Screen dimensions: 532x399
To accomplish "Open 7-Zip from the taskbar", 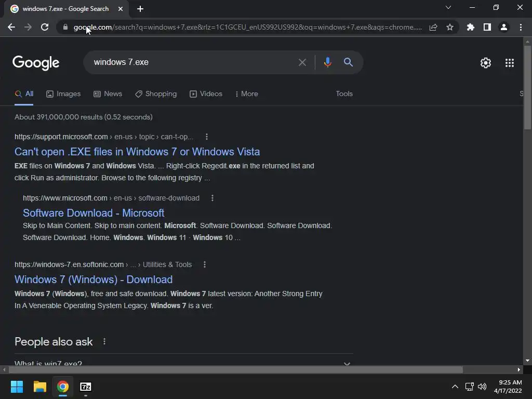I will (x=86, y=387).
